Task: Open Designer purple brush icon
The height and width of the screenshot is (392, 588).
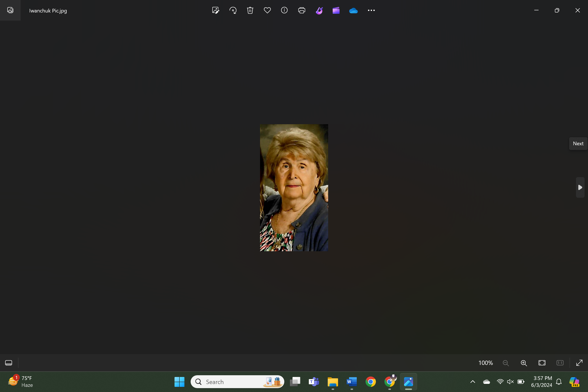Action: (x=319, y=10)
